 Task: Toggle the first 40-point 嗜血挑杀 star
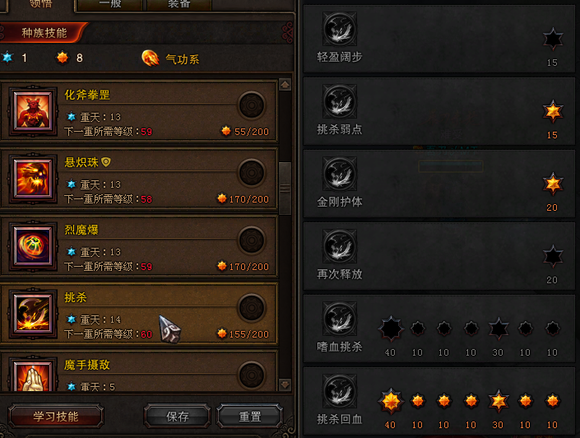391,328
